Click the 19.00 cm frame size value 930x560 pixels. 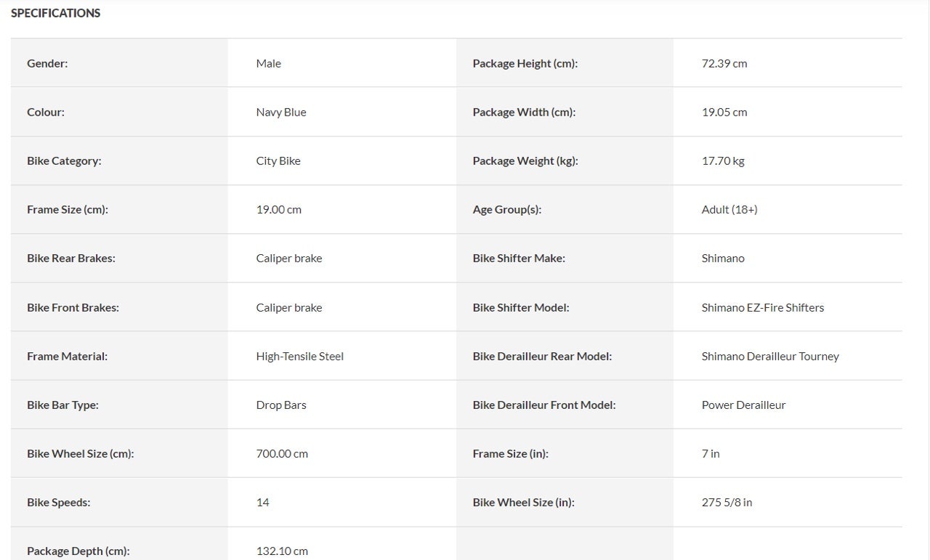[x=279, y=209]
